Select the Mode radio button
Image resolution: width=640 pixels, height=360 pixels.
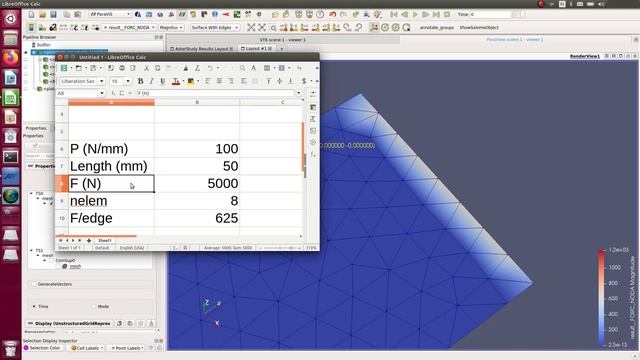93,306
